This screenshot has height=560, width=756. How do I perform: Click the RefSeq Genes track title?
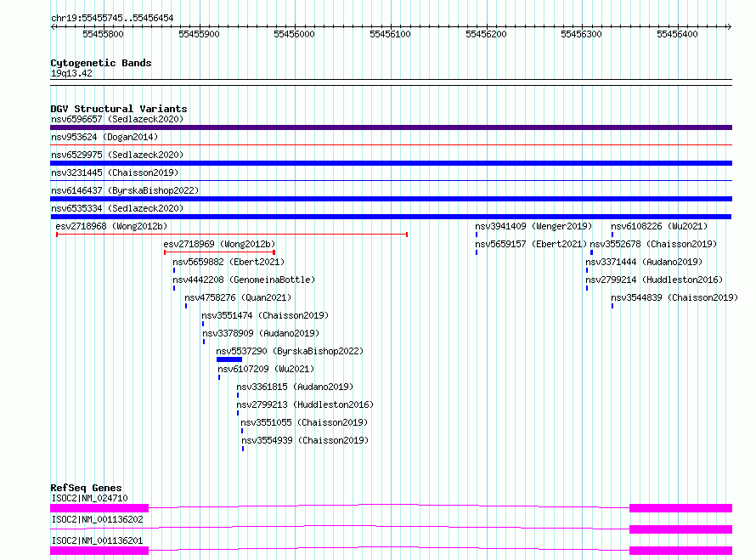pyautogui.click(x=86, y=488)
